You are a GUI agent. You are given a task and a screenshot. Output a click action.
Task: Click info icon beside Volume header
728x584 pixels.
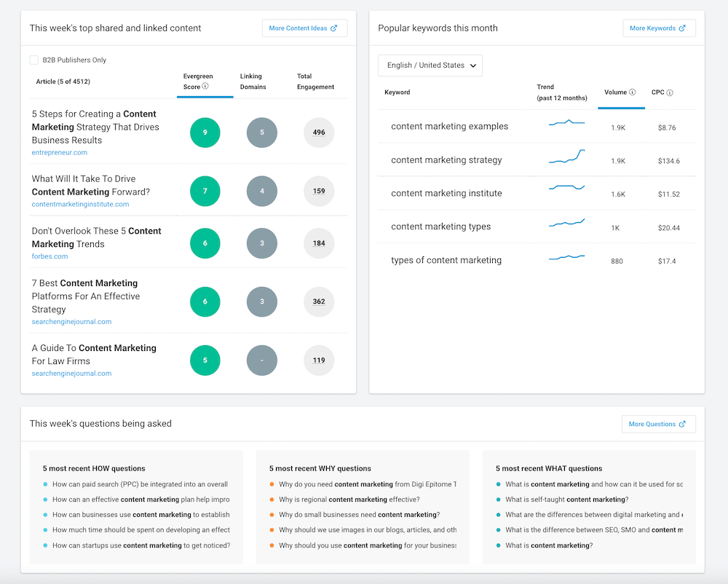[x=632, y=92]
